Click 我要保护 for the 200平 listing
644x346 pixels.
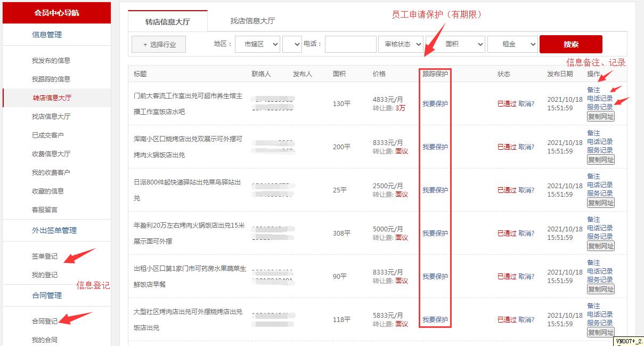click(x=435, y=147)
